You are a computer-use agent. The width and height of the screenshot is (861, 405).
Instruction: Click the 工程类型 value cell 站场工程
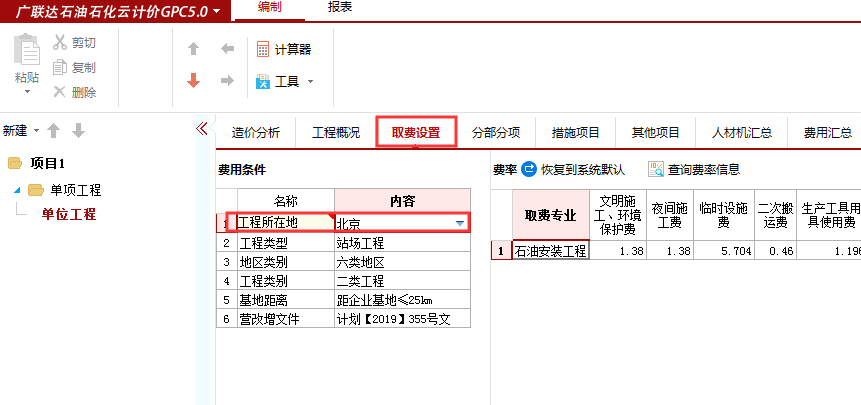(401, 242)
